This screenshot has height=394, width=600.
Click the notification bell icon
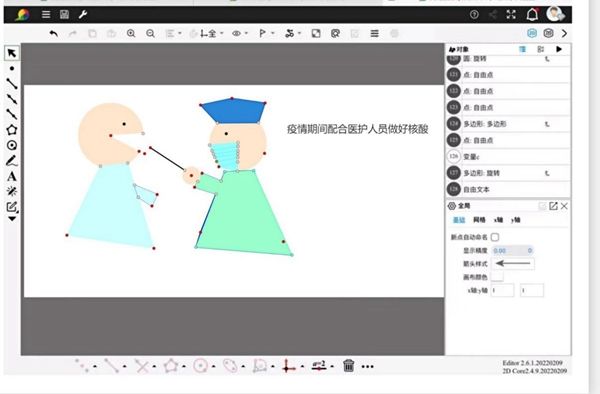pyautogui.click(x=532, y=15)
